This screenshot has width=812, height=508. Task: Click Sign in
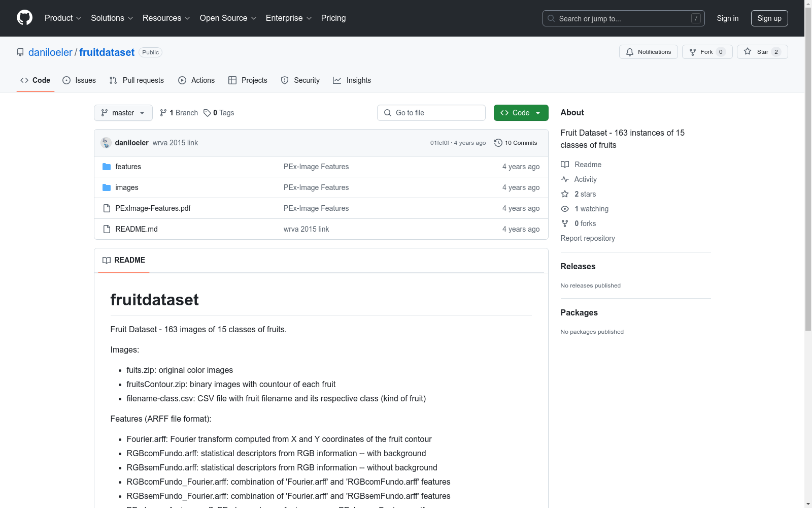[727, 18]
